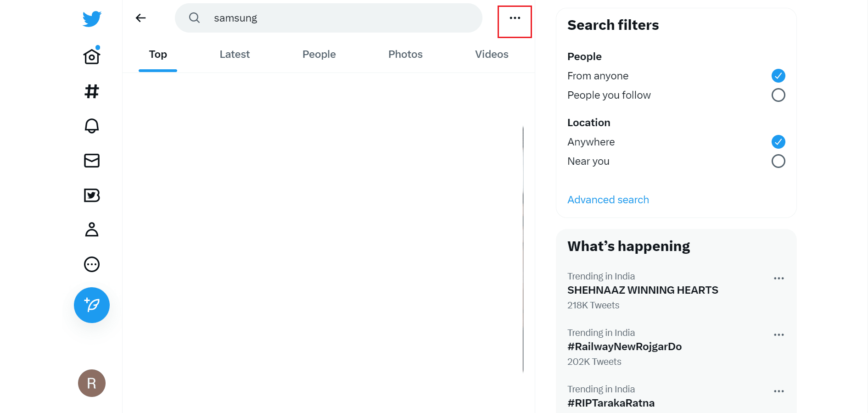Open the account avatar labeled R

tap(92, 383)
